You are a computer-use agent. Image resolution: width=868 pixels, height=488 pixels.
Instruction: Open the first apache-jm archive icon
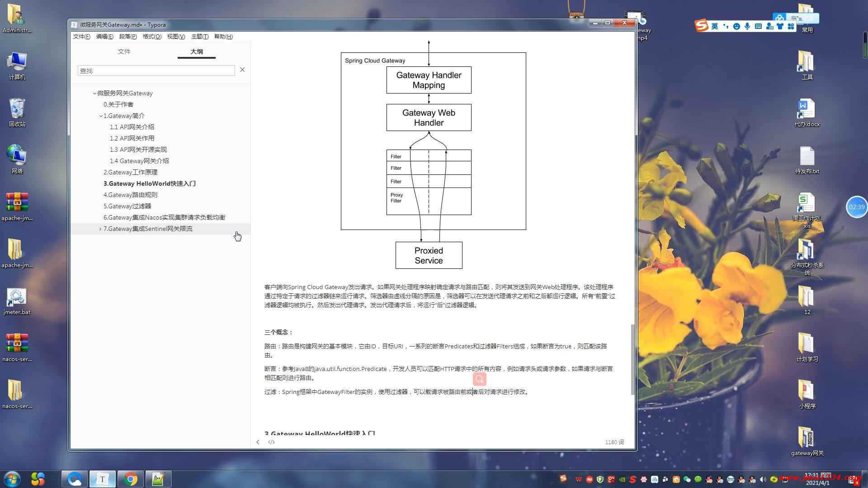17,206
